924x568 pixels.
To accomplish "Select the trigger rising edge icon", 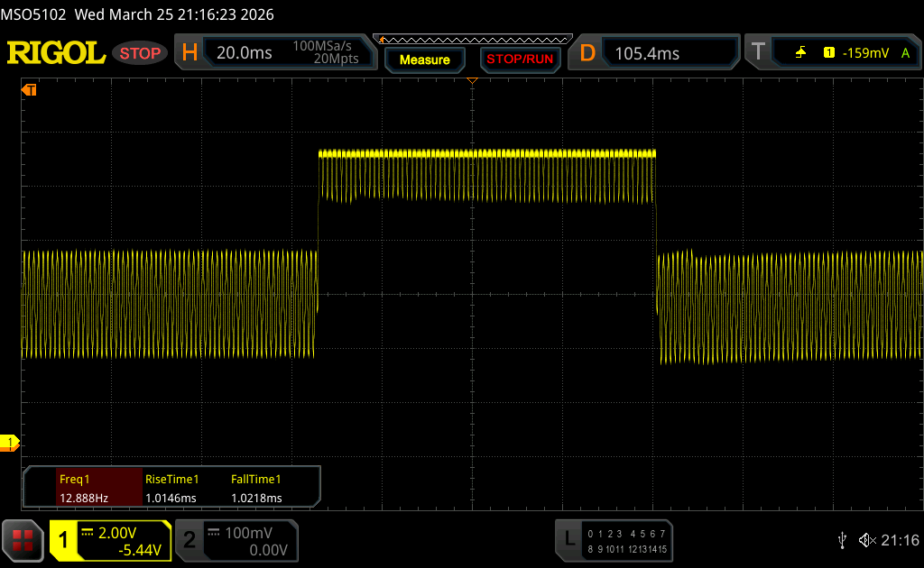I will (x=800, y=53).
